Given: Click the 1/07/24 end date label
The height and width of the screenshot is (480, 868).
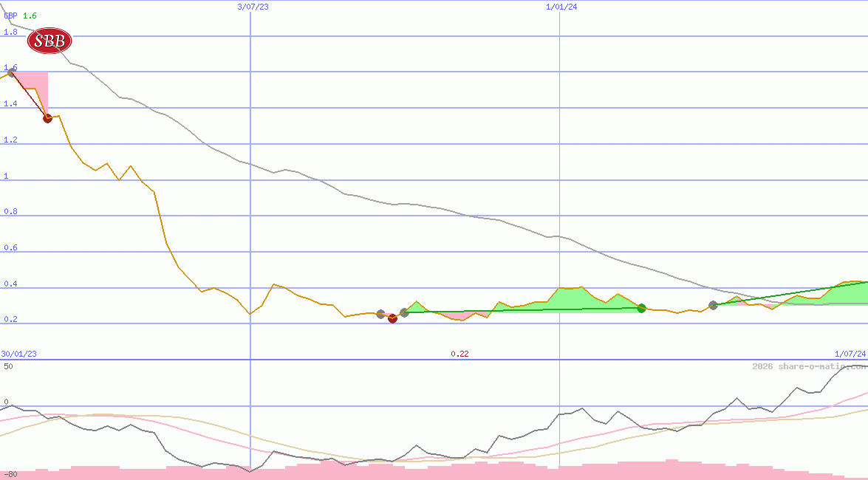Looking at the screenshot, I should tap(850, 354).
